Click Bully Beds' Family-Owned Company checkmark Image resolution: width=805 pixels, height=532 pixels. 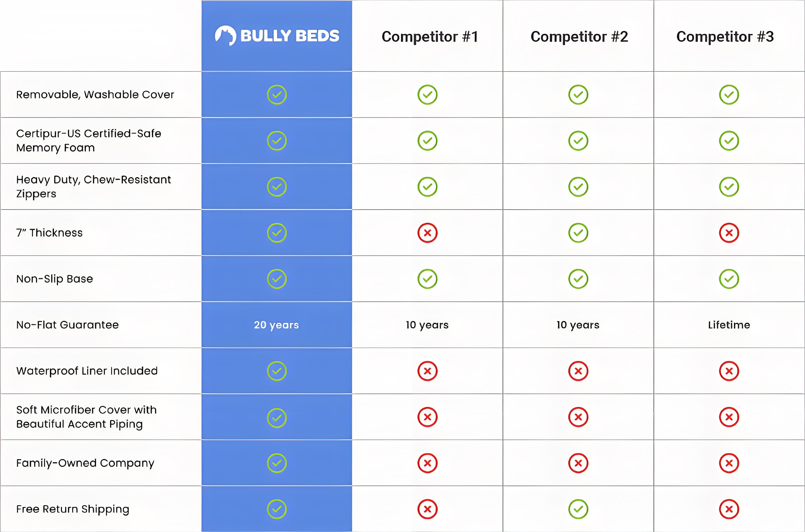tap(277, 463)
